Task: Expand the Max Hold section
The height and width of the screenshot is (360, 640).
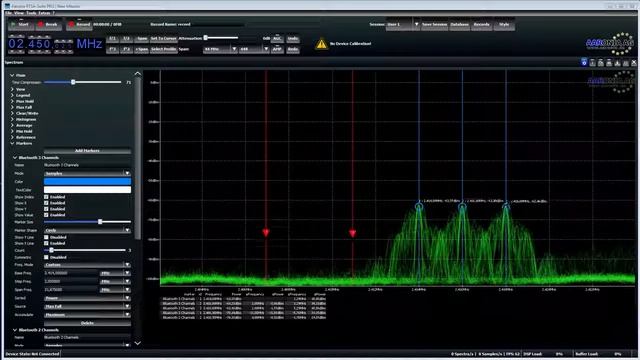Action: (x=12, y=101)
